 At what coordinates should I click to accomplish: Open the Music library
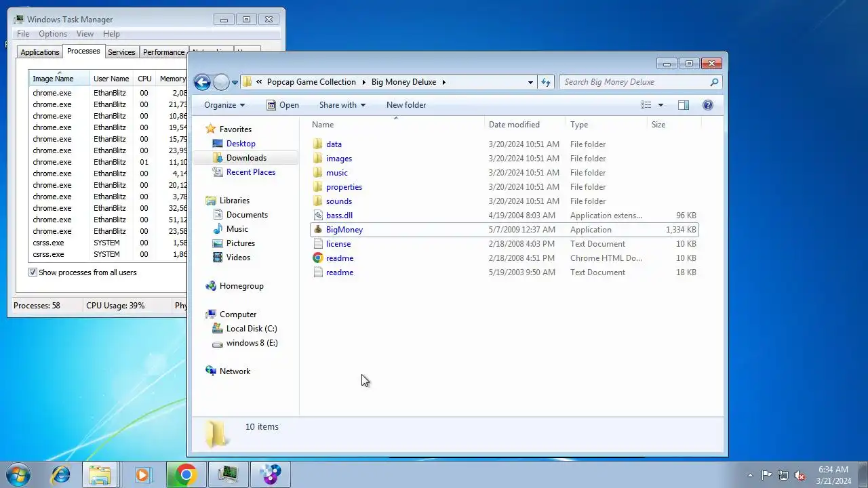pos(237,229)
